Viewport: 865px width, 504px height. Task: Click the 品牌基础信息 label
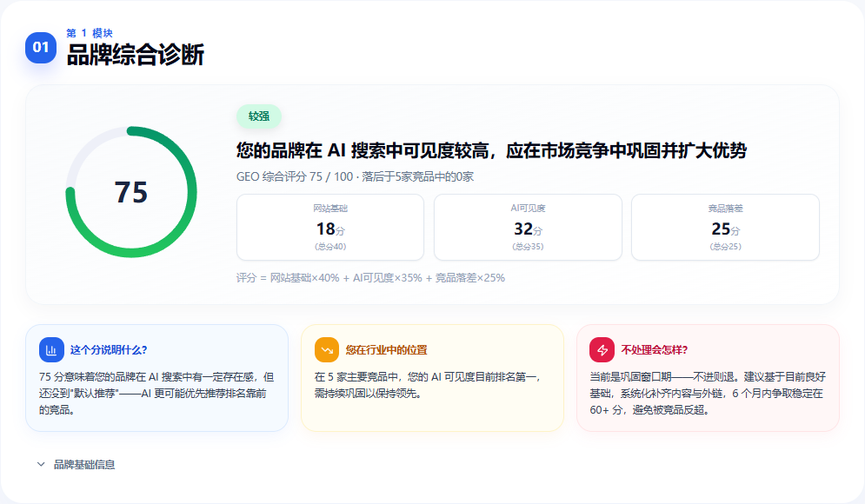pyautogui.click(x=84, y=465)
